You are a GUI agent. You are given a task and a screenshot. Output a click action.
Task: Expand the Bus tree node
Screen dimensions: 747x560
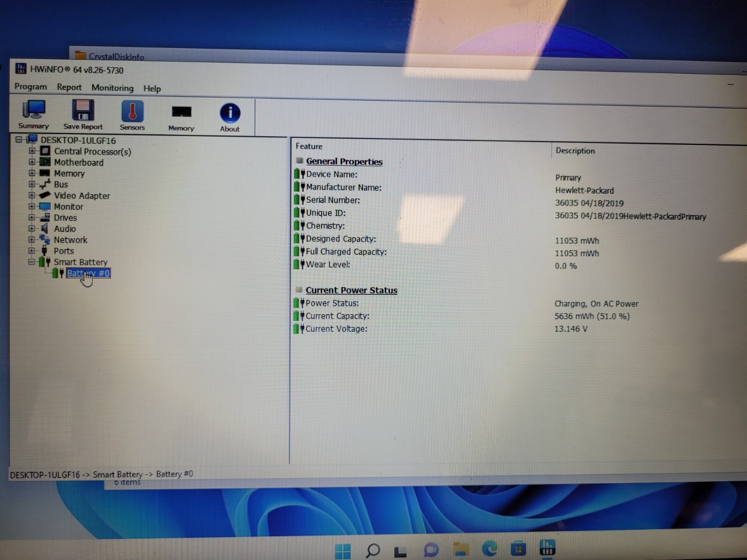point(32,184)
